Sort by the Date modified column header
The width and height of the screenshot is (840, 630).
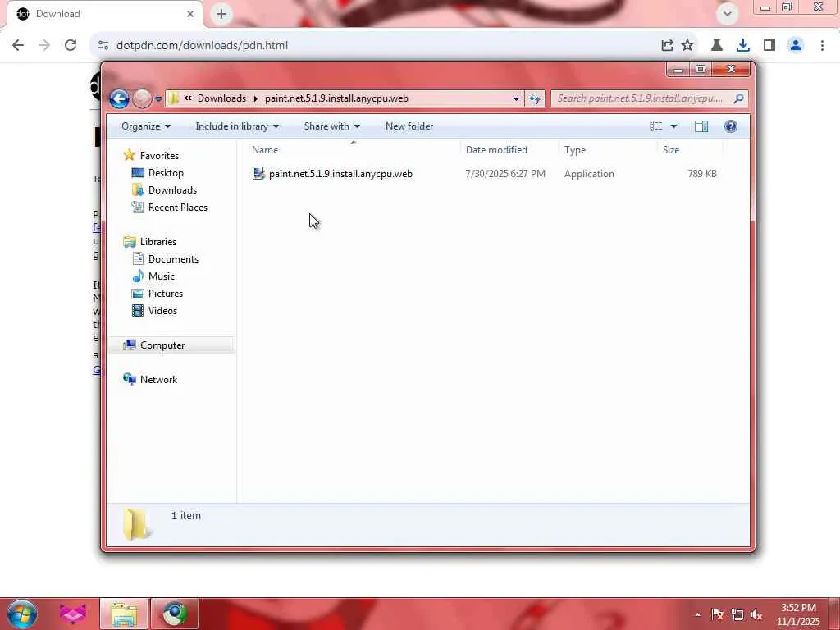coord(509,150)
